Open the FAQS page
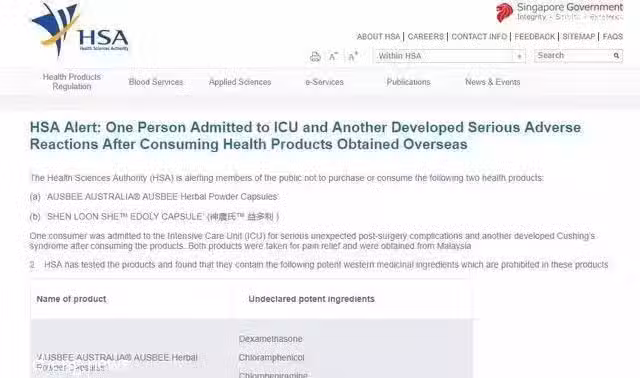 pos(613,37)
